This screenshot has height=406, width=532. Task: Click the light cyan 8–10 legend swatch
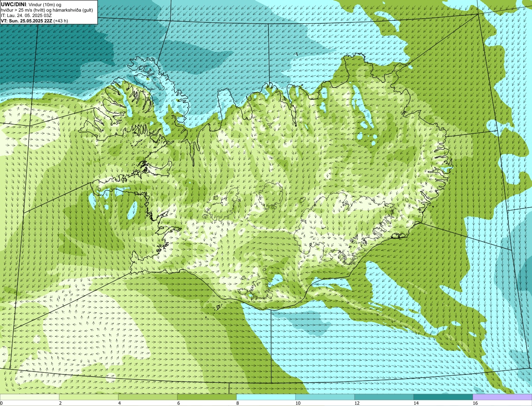266,397
